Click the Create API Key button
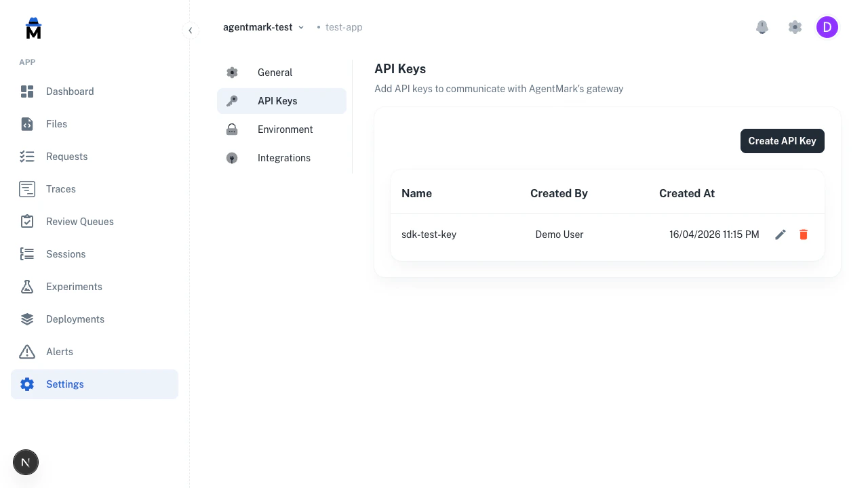868x488 pixels. click(x=782, y=141)
